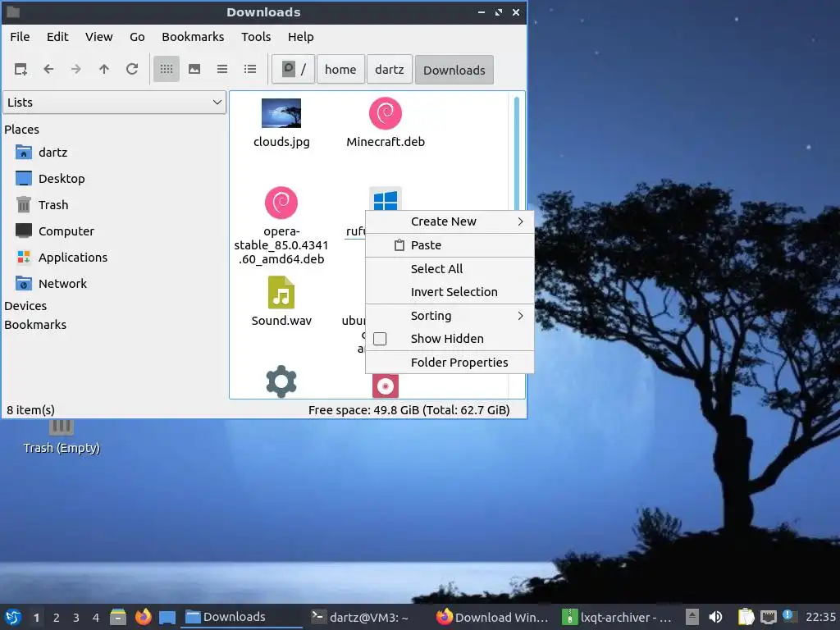
Task: Click the Devices section header
Action: coord(25,306)
